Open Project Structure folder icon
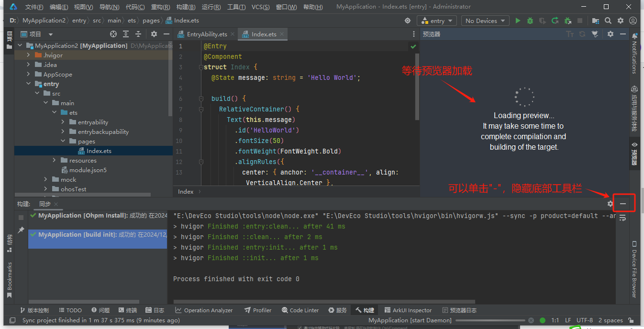Screen dimensions: 644x329 (595, 21)
